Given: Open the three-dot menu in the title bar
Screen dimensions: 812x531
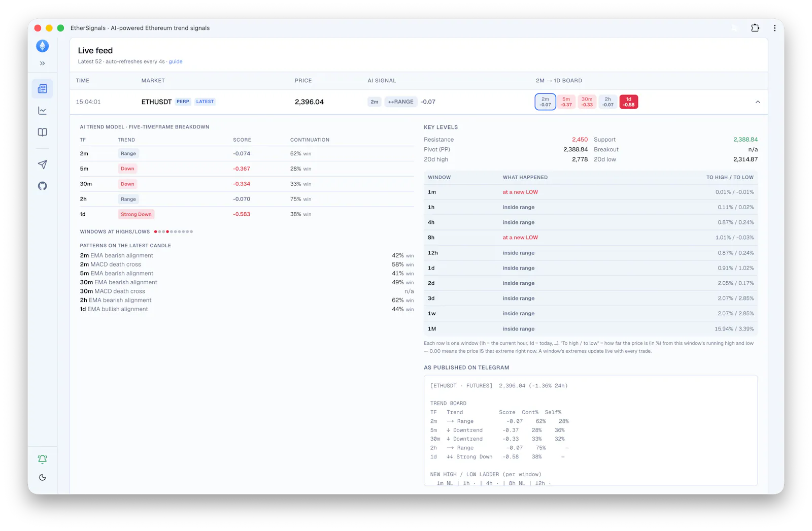Looking at the screenshot, I should 774,28.
